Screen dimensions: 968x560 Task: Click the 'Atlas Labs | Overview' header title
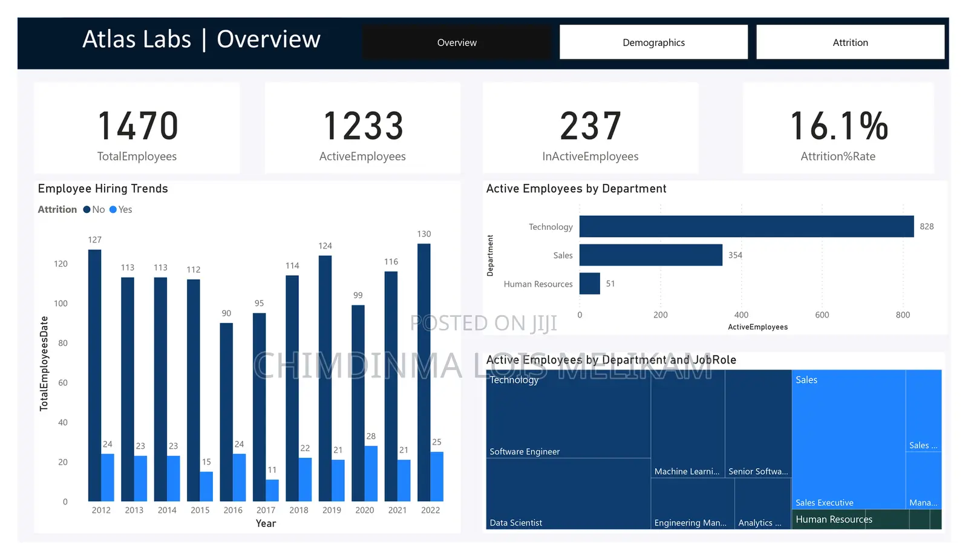[x=201, y=39]
